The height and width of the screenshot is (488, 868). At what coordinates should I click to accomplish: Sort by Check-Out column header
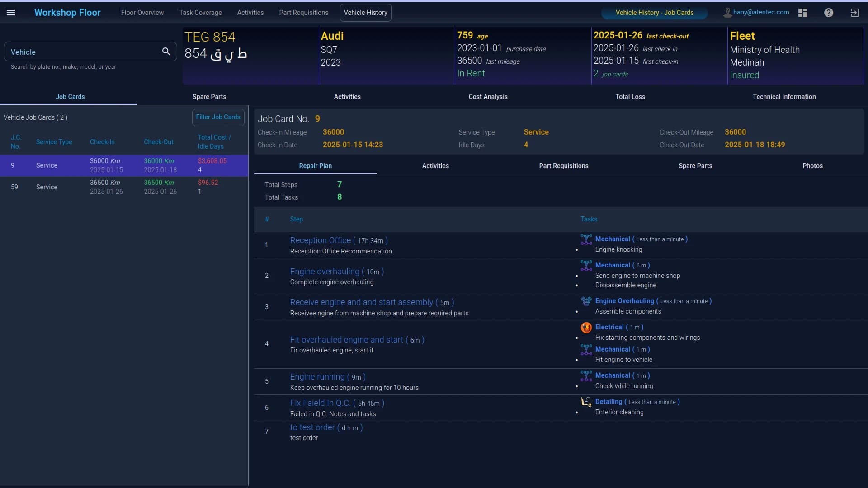click(x=158, y=142)
